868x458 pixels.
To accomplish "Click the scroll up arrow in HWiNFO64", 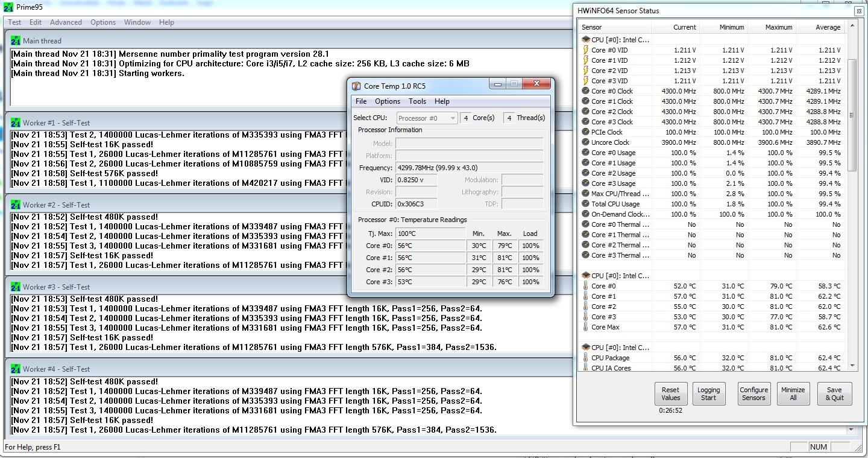I will click(x=852, y=26).
